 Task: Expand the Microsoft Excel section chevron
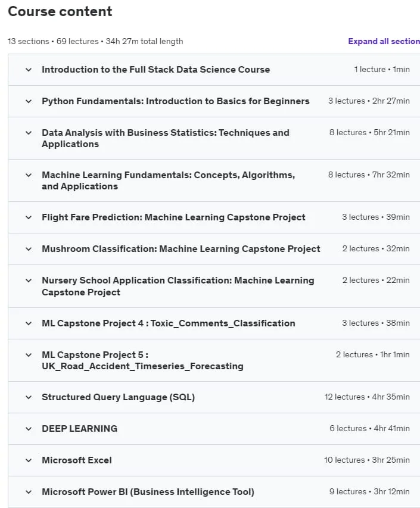(x=29, y=460)
